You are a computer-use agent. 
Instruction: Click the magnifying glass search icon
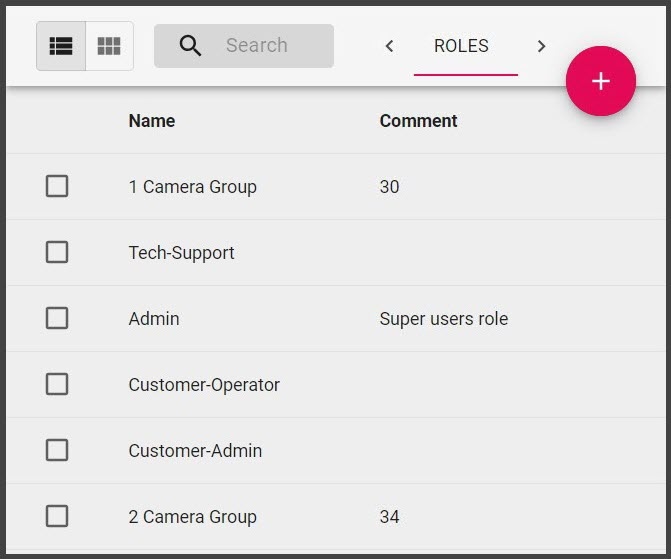pos(190,46)
